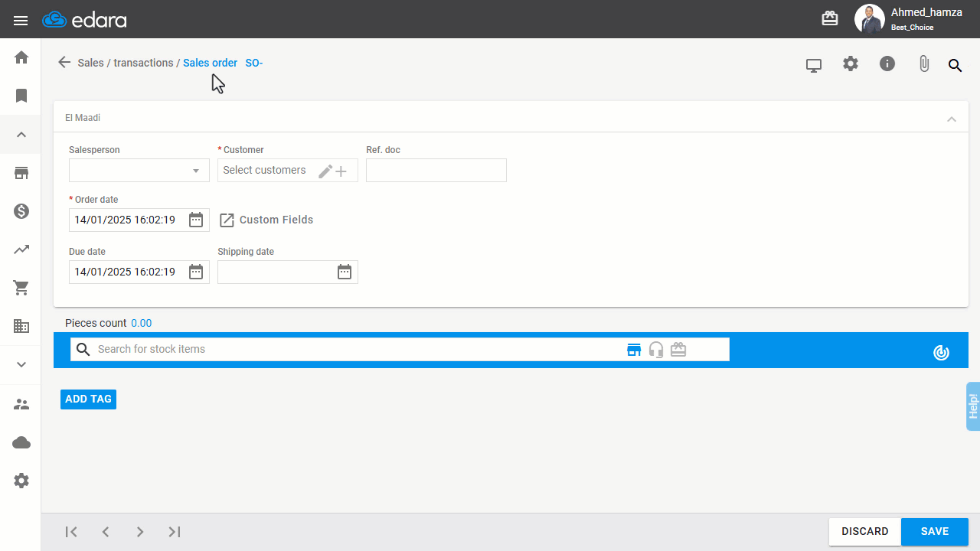Open the attachments paperclip
980x551 pixels.
tap(924, 64)
